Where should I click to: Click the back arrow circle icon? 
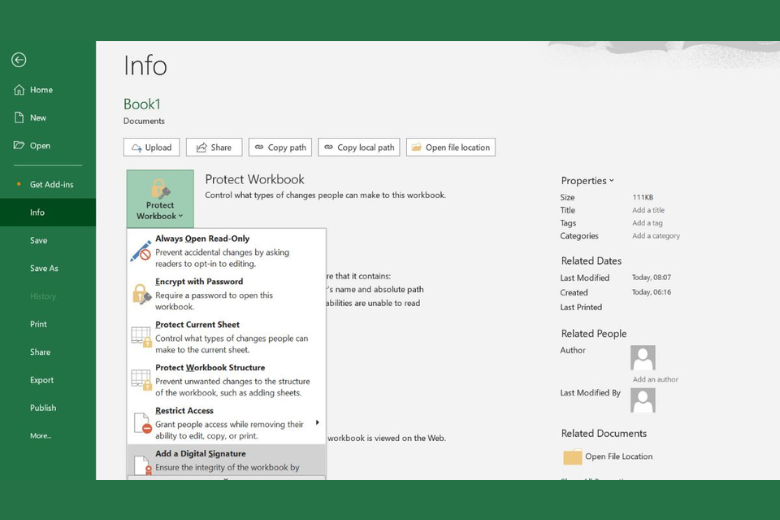19,60
